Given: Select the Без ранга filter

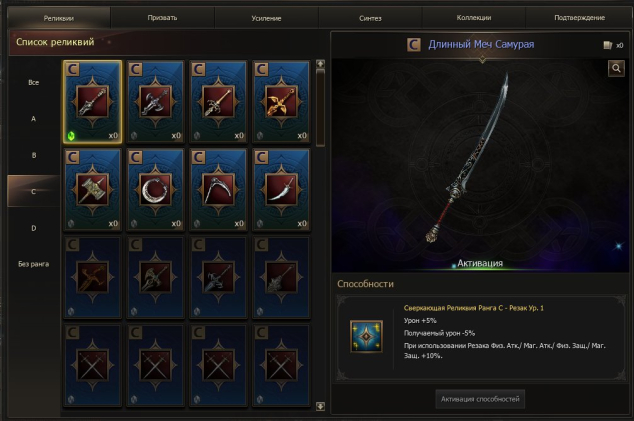Looking at the screenshot, I should tap(34, 264).
